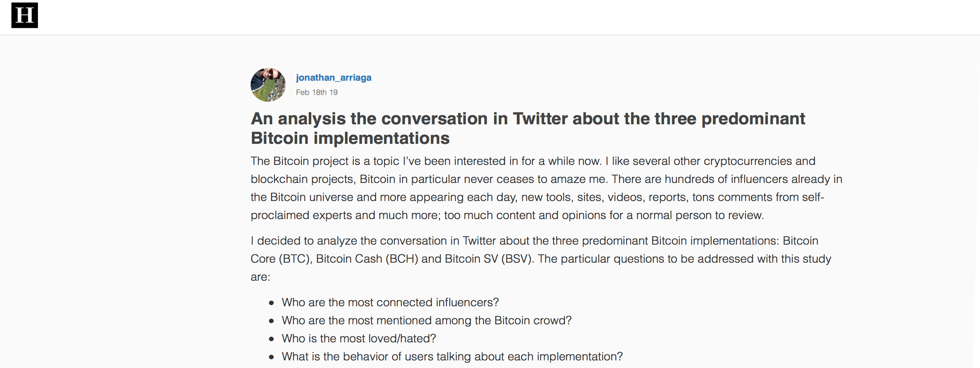The image size is (980, 368).
Task: Click the "behavior of users talking" list item
Action: (452, 357)
